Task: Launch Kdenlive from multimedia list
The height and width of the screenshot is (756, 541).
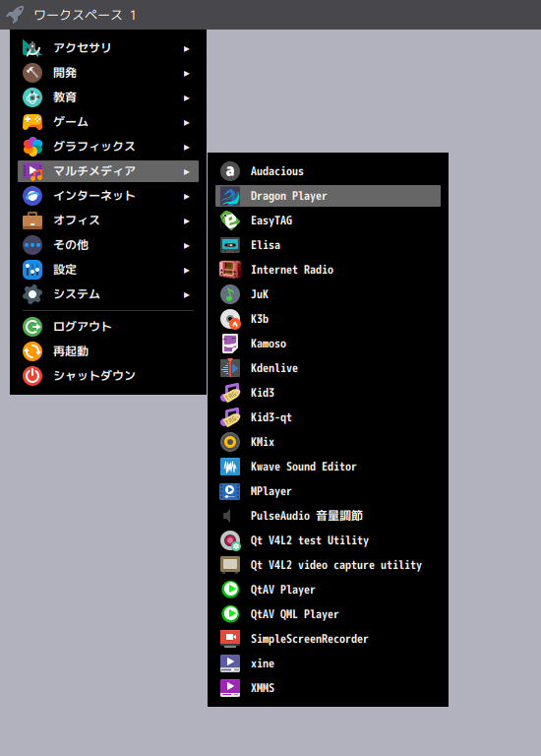Action: click(x=328, y=368)
